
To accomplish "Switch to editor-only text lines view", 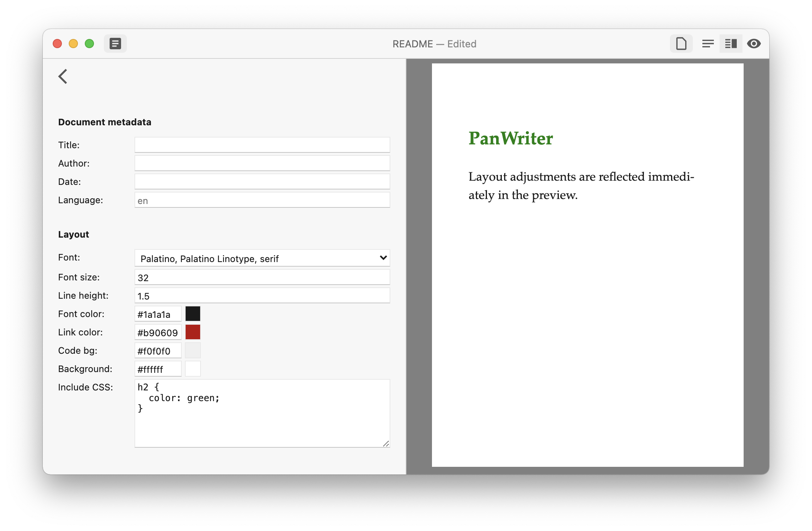I will tap(708, 44).
